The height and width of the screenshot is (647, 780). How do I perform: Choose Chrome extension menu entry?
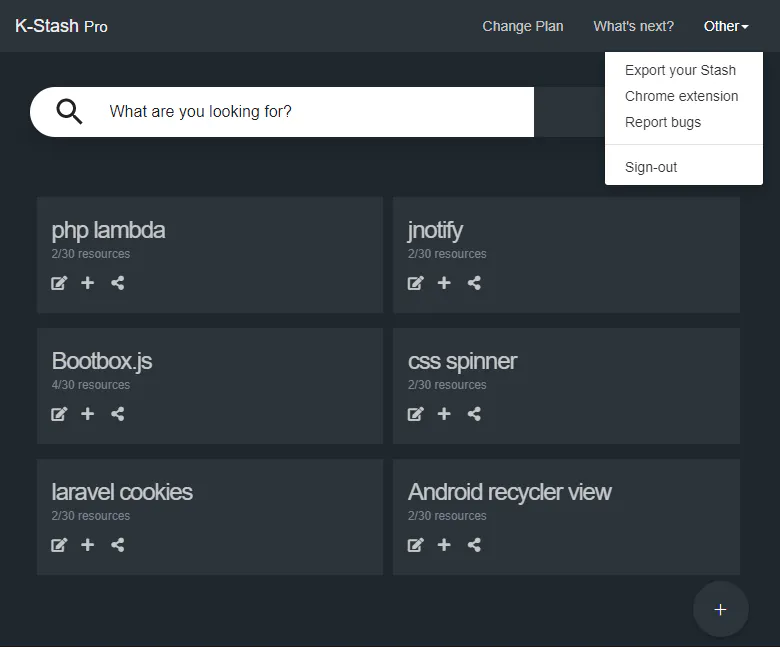[681, 96]
